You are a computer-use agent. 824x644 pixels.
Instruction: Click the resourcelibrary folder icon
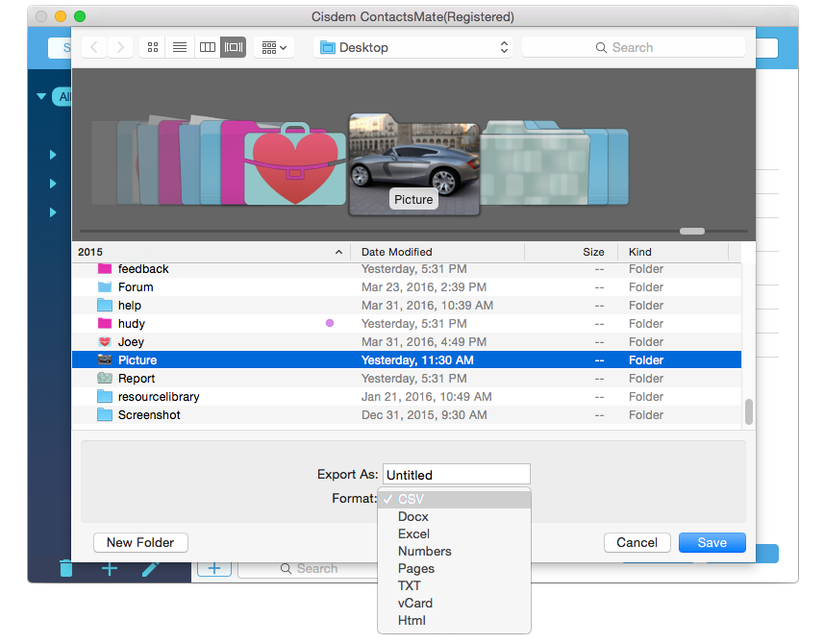point(105,397)
